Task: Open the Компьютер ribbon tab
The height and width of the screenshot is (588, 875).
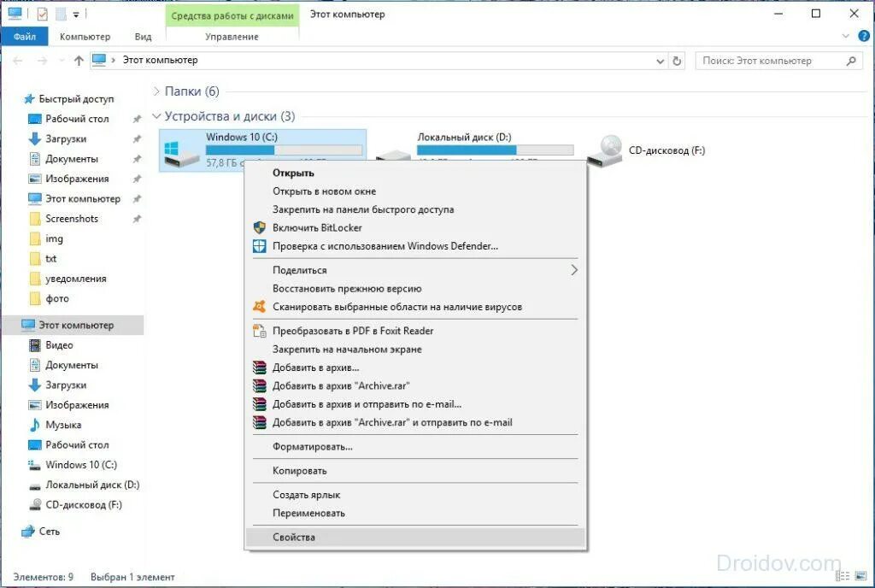Action: (85, 37)
